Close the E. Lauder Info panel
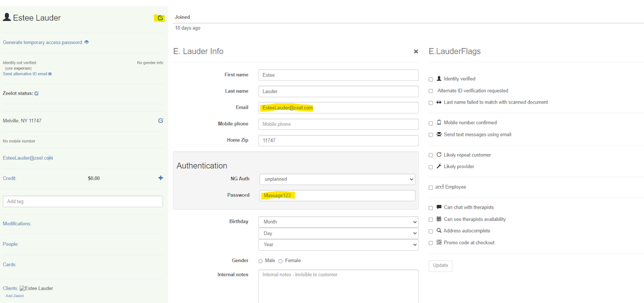 pos(416,51)
